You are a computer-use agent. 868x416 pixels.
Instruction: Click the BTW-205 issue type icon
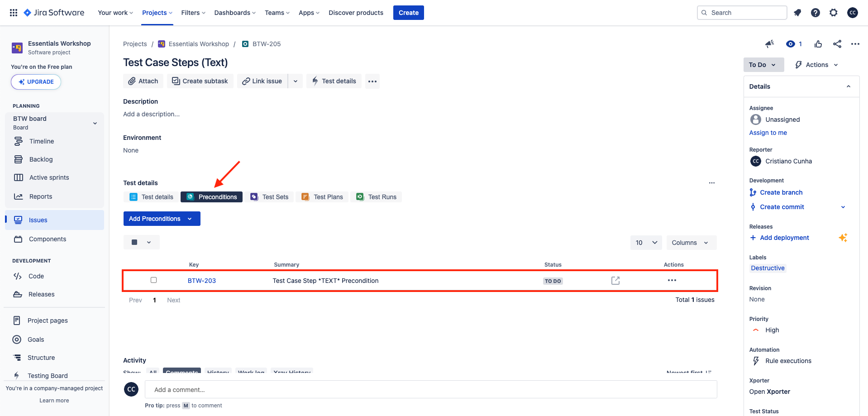245,44
